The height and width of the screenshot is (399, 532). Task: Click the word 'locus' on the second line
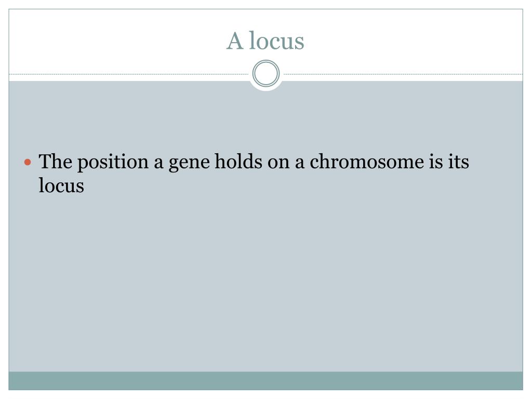61,185
